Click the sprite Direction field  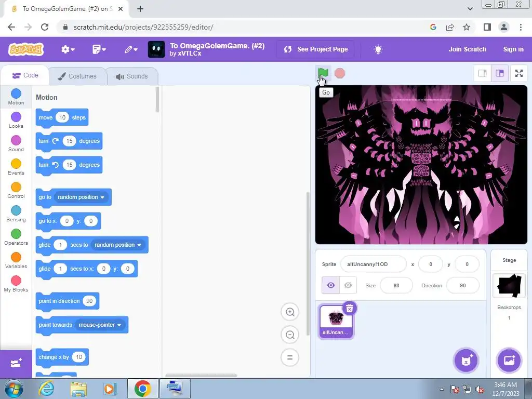point(463,285)
